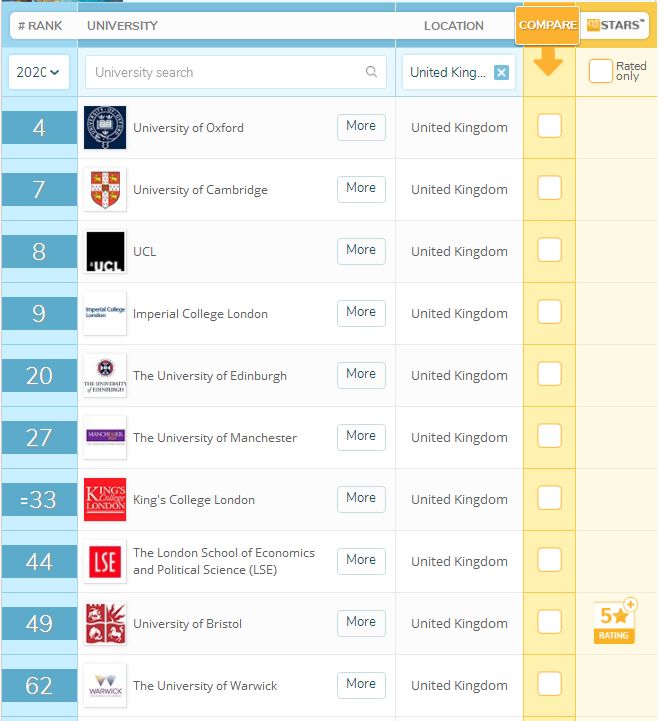Click More for University of Bristol
The image size is (664, 721).
pyautogui.click(x=361, y=623)
